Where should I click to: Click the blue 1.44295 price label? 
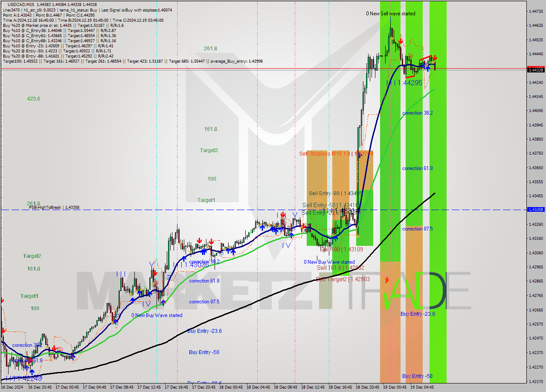(410, 83)
